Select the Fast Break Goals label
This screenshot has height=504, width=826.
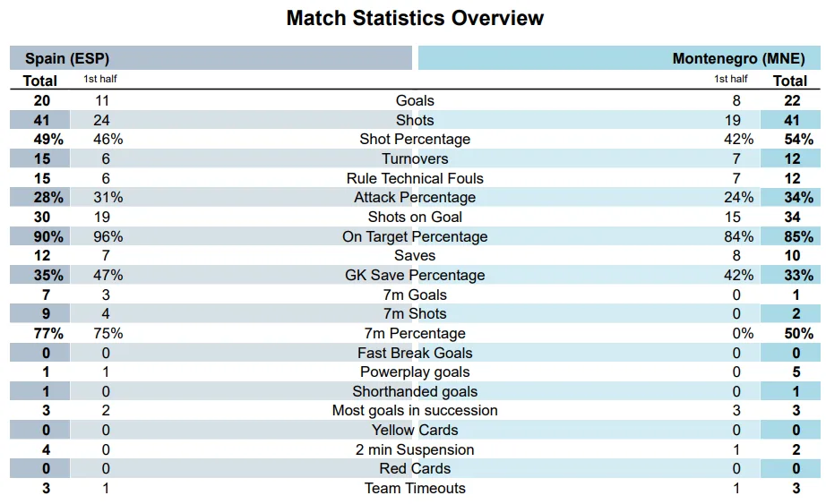coord(415,354)
